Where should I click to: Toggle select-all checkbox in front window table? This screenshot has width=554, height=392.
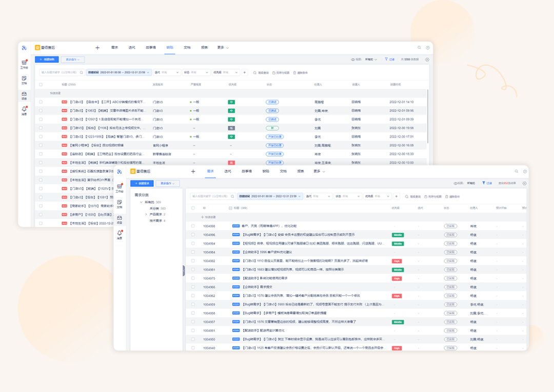click(193, 208)
